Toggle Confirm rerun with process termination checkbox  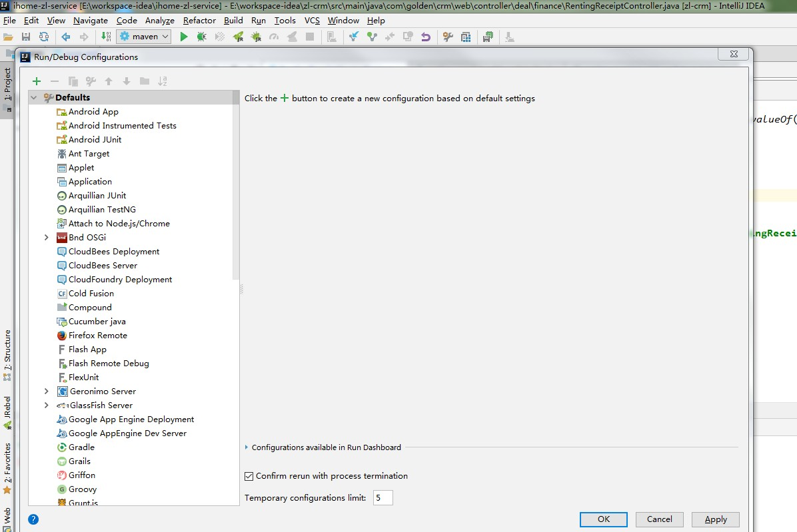249,476
